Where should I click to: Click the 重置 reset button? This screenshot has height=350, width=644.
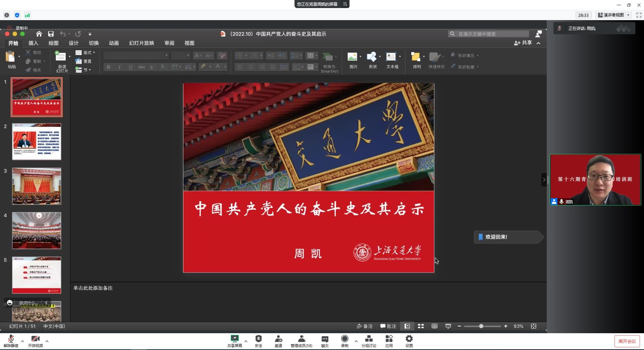(x=84, y=61)
